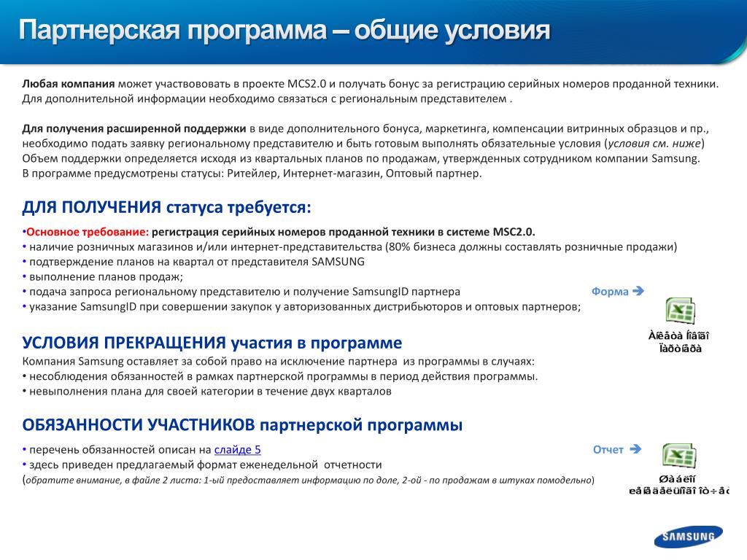Click the Форма label

(610, 292)
